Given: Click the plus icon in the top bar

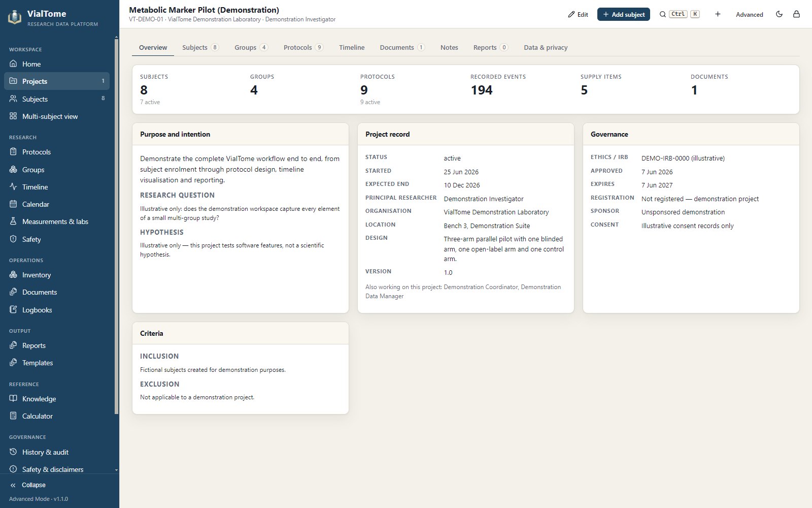Looking at the screenshot, I should [718, 14].
